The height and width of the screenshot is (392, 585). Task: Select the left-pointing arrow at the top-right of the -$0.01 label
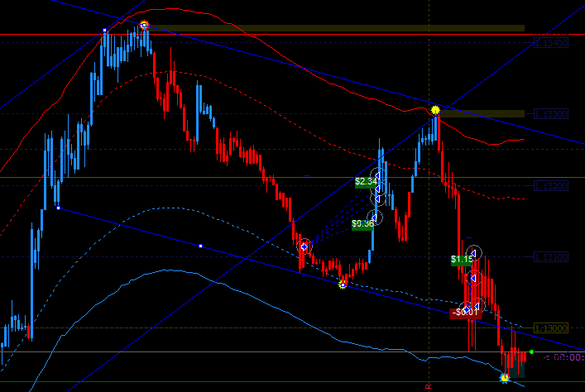tap(477, 306)
